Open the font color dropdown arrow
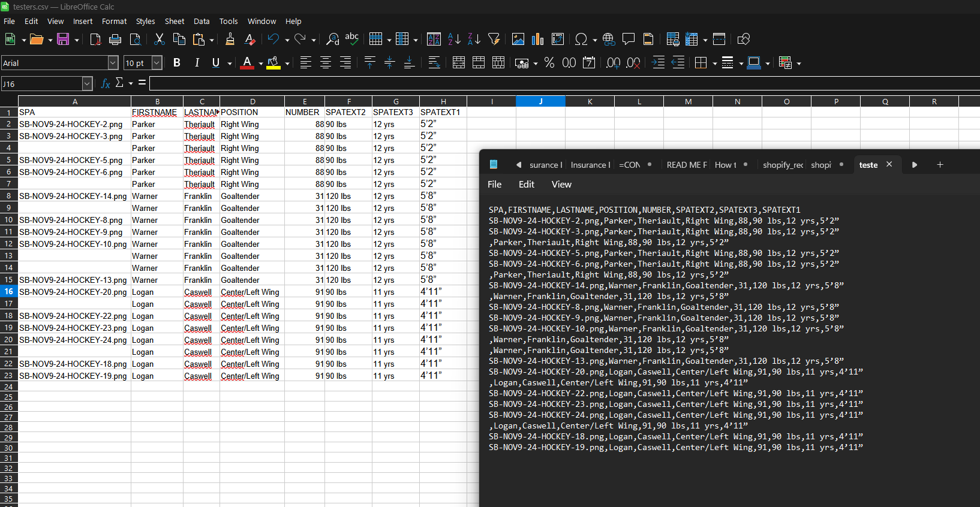Screen dimensions: 980x507 click(x=261, y=64)
